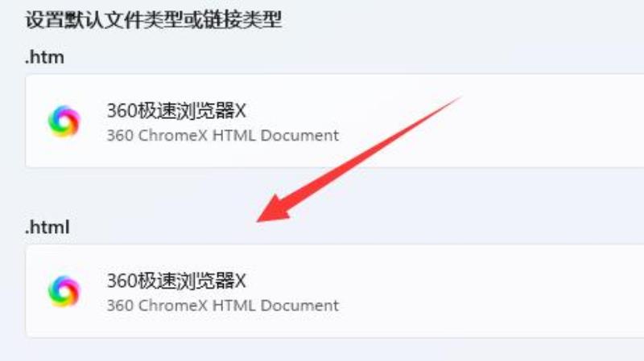
Task: Click the word Document in .htm card
Action: pyautogui.click(x=299, y=135)
